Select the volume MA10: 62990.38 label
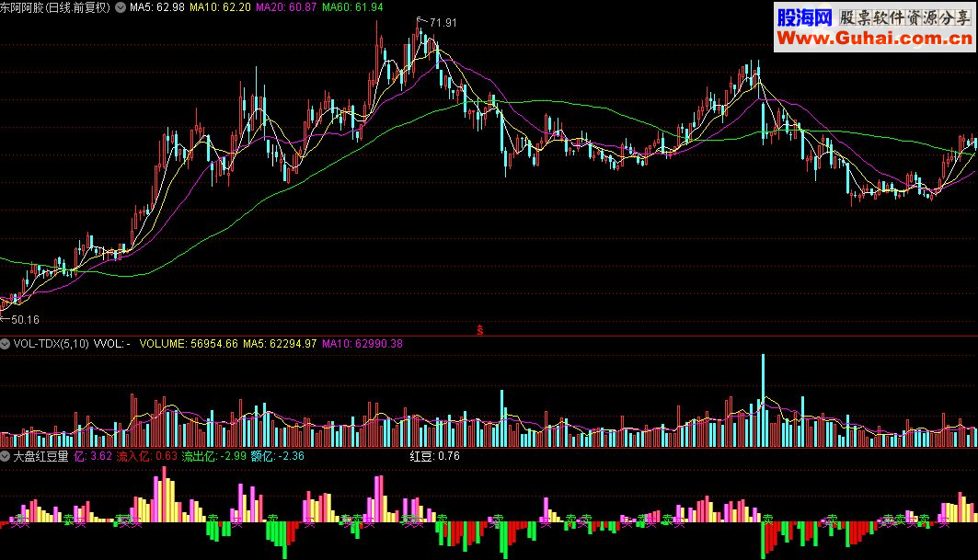 (x=362, y=344)
